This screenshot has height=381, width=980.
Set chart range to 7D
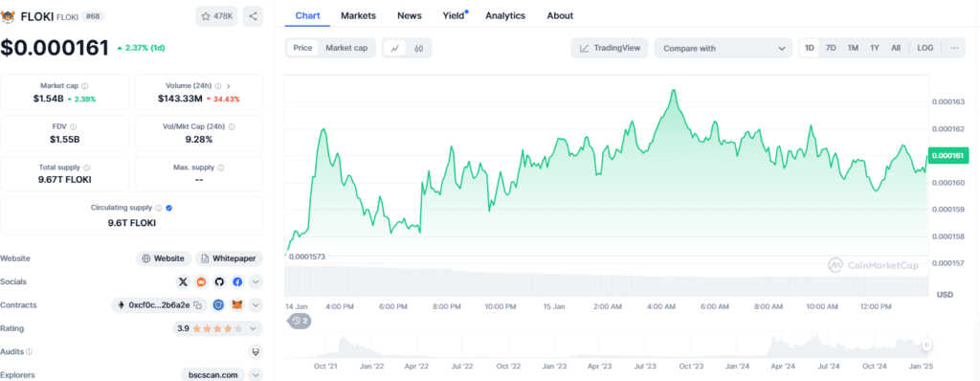(831, 48)
